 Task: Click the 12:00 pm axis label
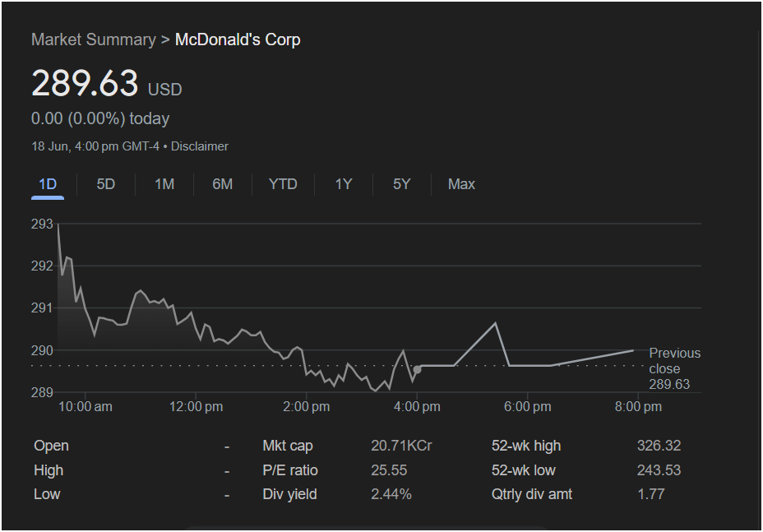tap(197, 407)
